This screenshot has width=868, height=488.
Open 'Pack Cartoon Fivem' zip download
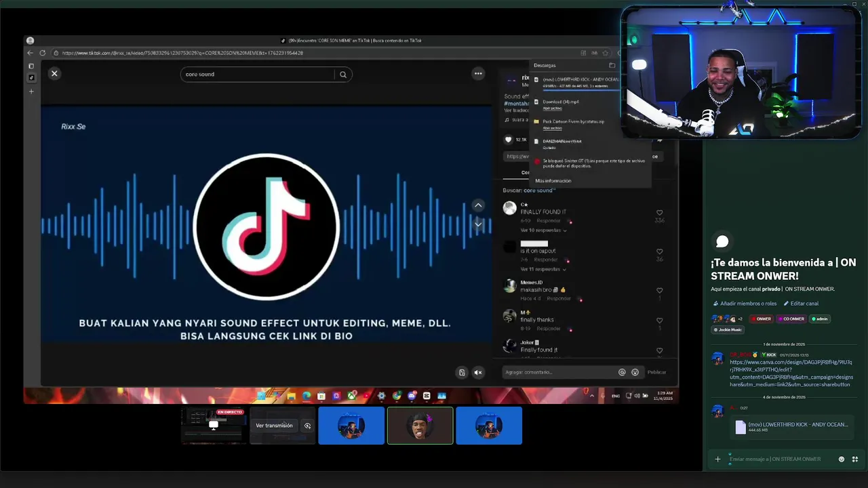573,121
